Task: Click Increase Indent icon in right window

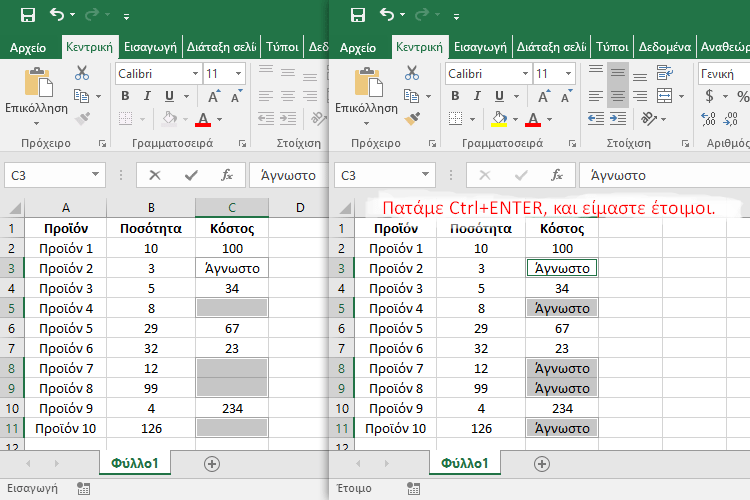Action: point(618,118)
